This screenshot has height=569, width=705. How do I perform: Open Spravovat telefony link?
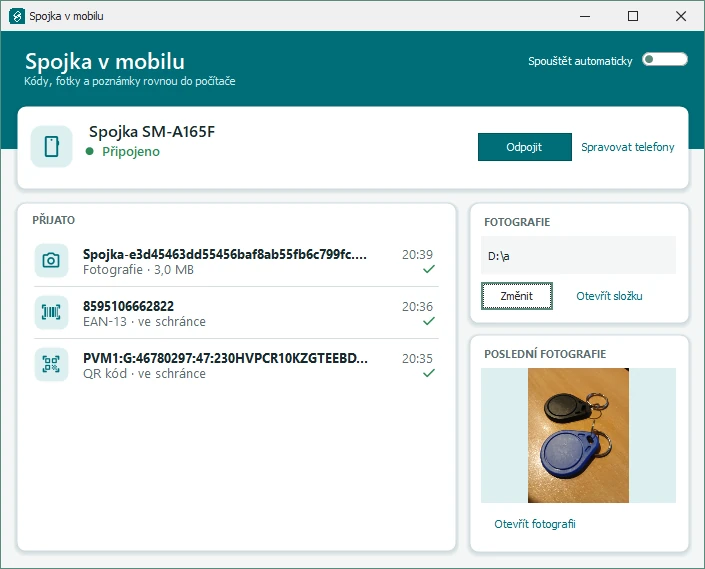[x=628, y=147]
